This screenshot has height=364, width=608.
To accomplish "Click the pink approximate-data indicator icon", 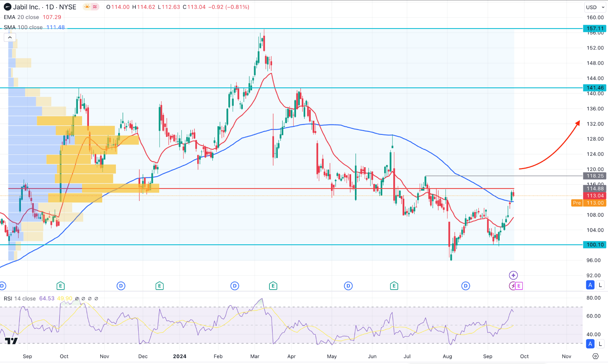I will pos(95,7).
